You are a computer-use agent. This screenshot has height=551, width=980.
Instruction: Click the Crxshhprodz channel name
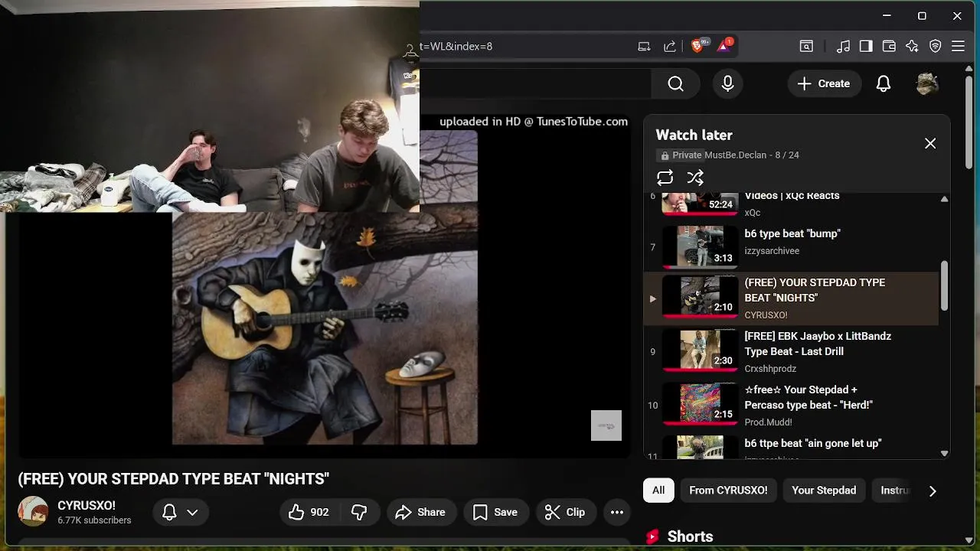coord(770,369)
